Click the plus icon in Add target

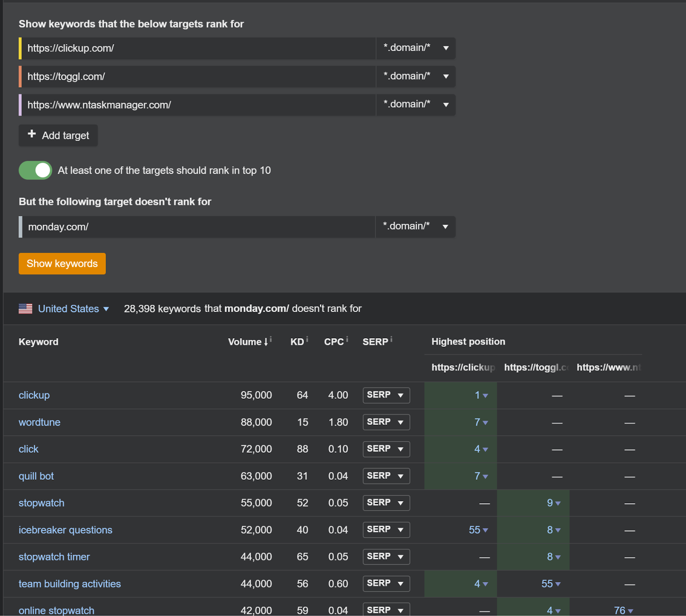click(x=32, y=134)
